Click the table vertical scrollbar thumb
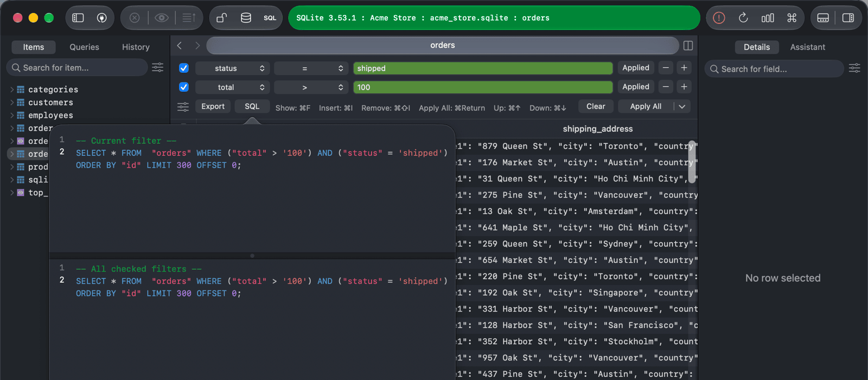868x380 pixels. coord(692,161)
